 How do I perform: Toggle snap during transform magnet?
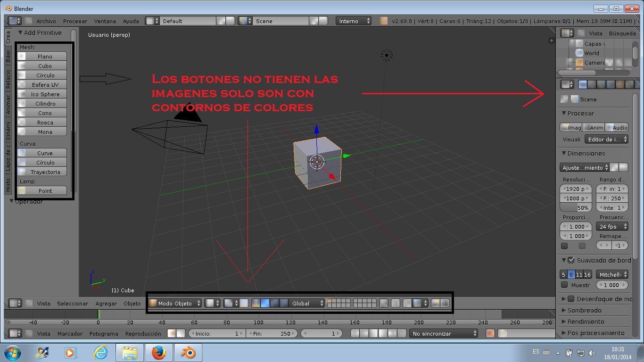(x=407, y=304)
